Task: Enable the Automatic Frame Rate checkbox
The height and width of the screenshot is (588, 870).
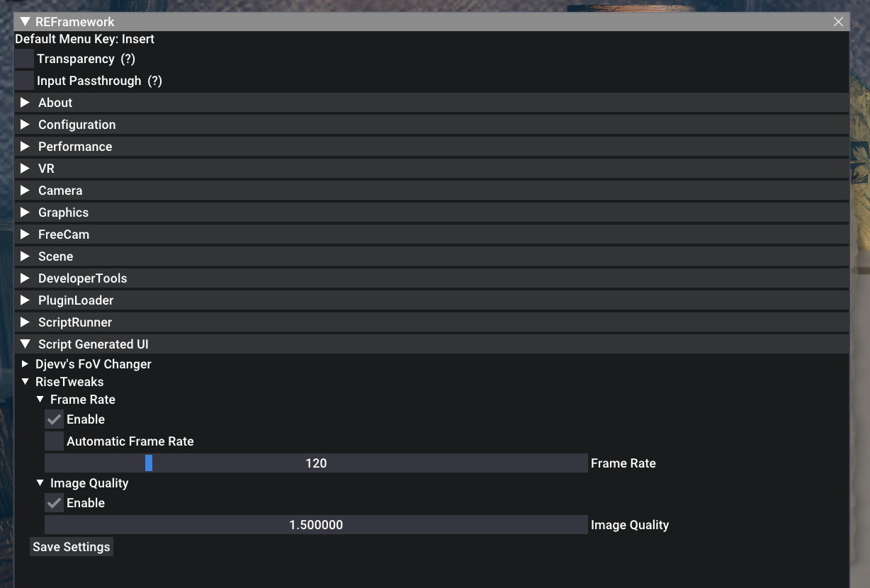Action: [54, 441]
